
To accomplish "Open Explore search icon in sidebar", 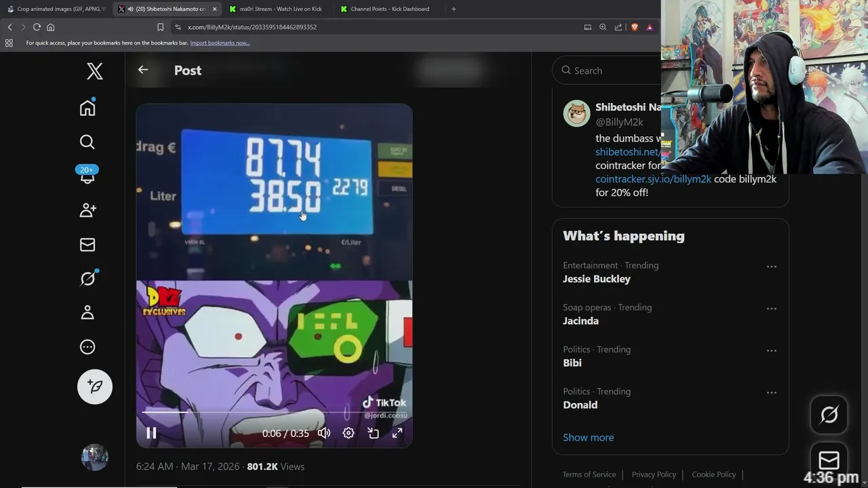I will (x=87, y=142).
